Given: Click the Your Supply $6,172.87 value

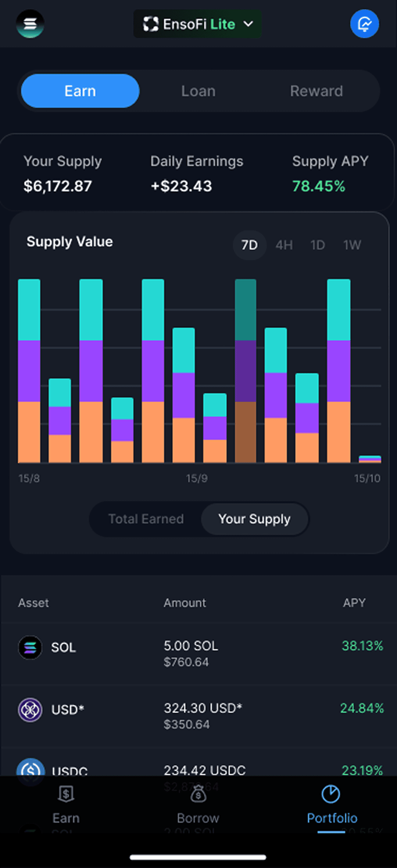Looking at the screenshot, I should point(58,186).
